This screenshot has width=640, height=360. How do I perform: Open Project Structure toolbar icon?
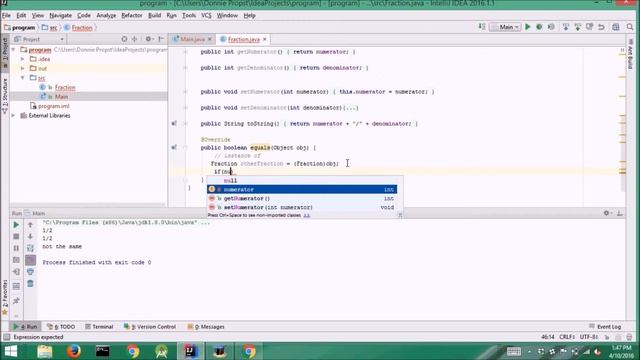[616, 27]
